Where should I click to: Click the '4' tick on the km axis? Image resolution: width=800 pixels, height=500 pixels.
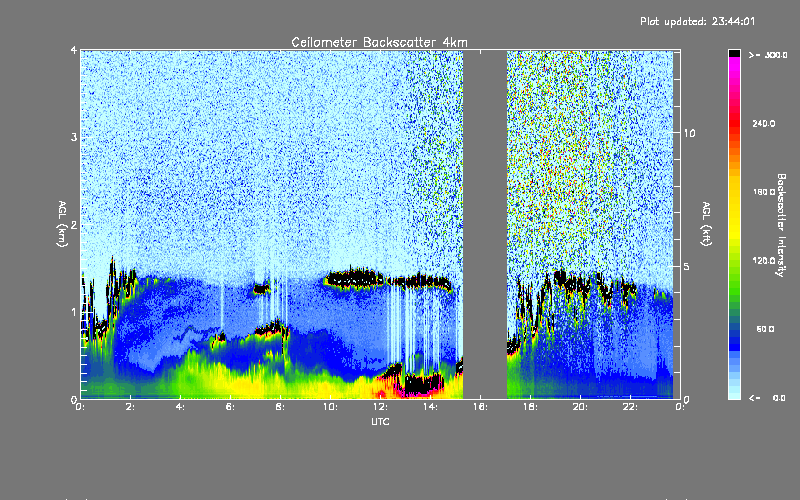coord(74,51)
